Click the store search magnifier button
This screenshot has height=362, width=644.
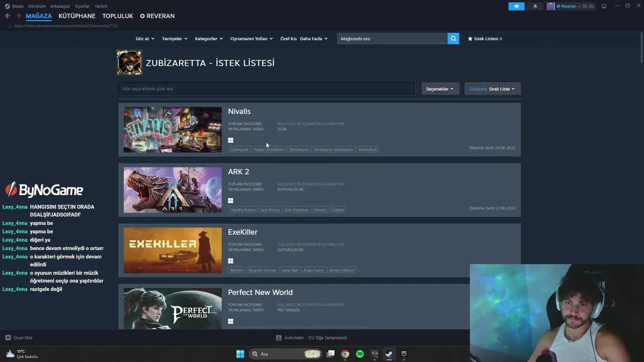[453, 38]
